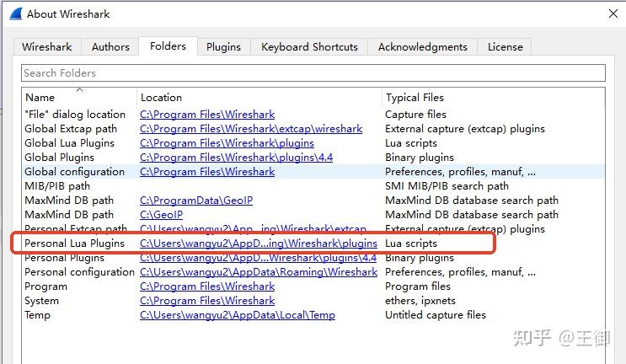The height and width of the screenshot is (364, 626).
Task: Sort by the Typical Files column header
Action: pyautogui.click(x=415, y=98)
